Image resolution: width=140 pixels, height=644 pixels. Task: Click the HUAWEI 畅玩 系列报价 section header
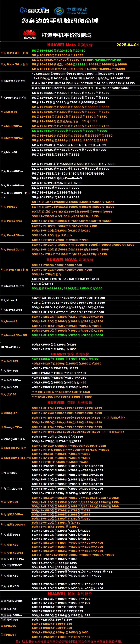coord(70,593)
